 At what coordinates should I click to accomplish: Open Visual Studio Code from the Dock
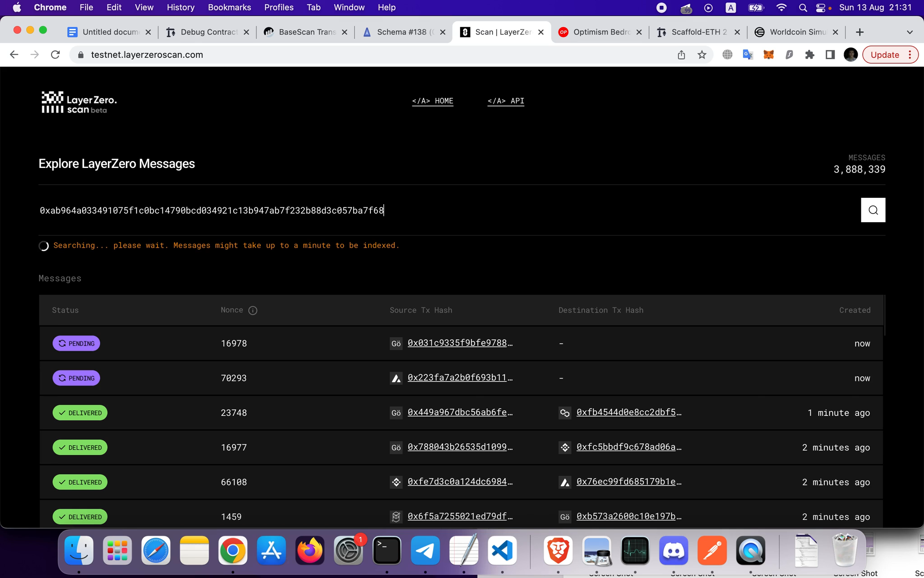point(502,550)
